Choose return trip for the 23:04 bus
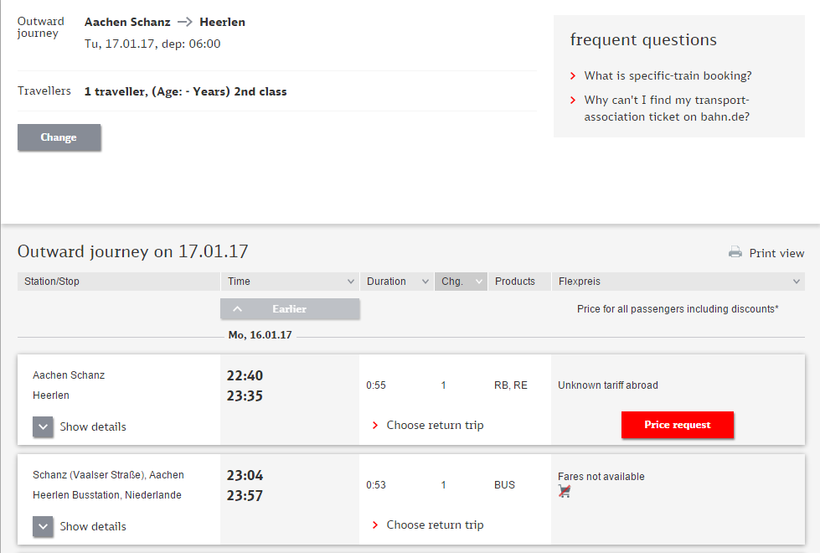820x553 pixels. coord(435,526)
